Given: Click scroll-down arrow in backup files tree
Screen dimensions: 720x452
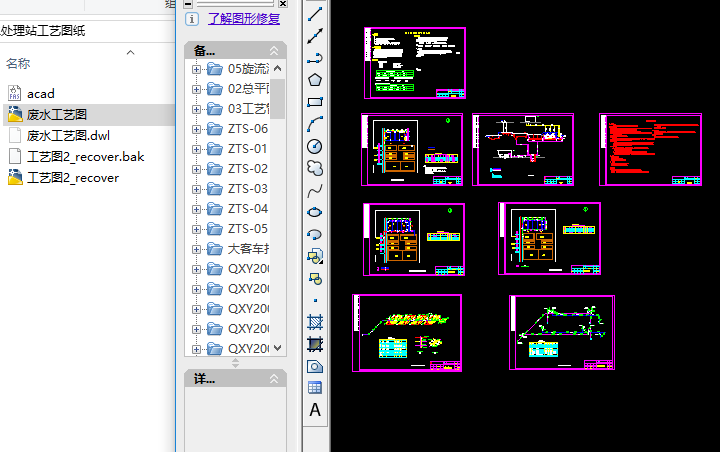Looking at the screenshot, I should [277, 348].
